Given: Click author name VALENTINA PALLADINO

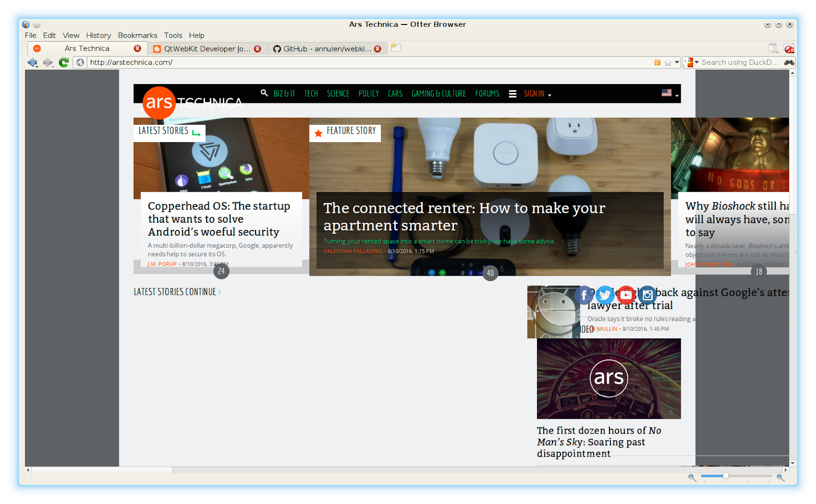Looking at the screenshot, I should click(x=353, y=251).
